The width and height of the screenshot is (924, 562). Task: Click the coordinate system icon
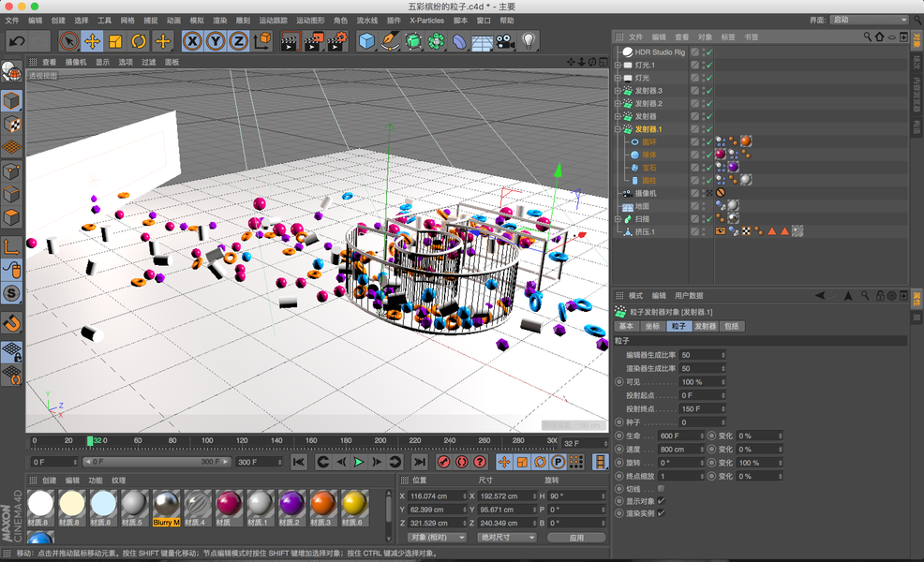(262, 41)
